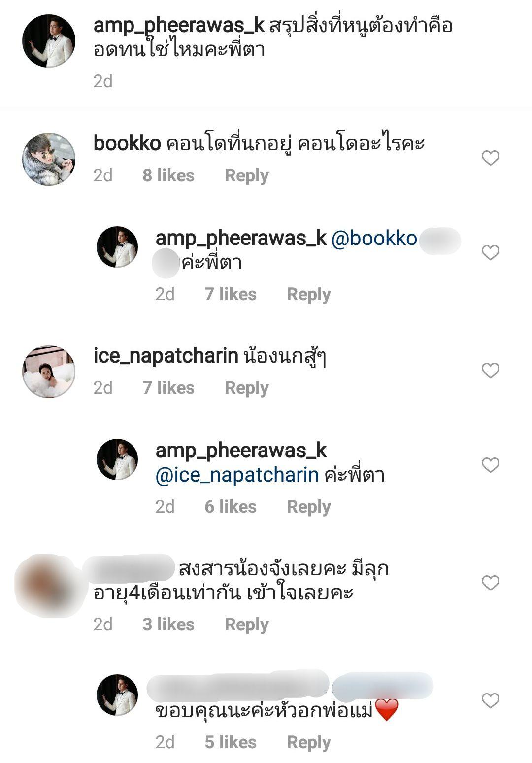
Task: Open bookko's profile picture
Action: click(49, 159)
